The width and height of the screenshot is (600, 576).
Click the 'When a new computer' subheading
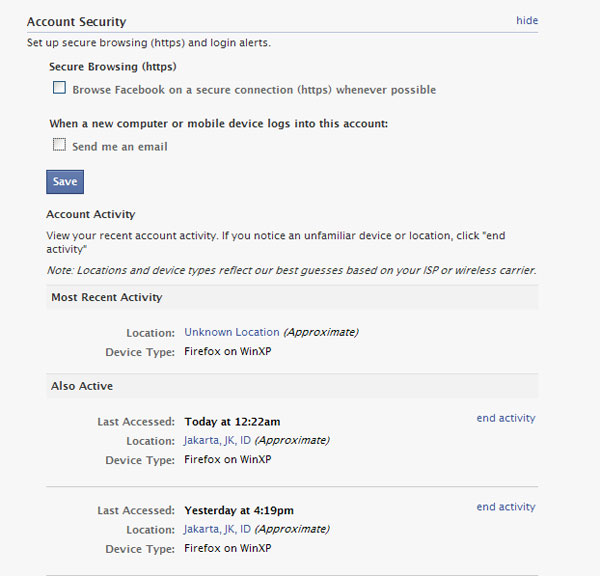point(218,124)
